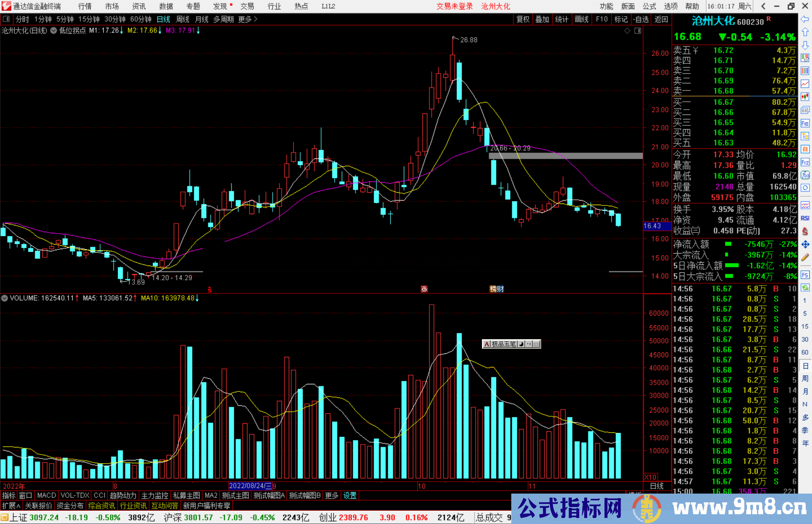This screenshot has width=812, height=524.
Task: Switch to the 季 period in right sidebar
Action: [x=805, y=430]
